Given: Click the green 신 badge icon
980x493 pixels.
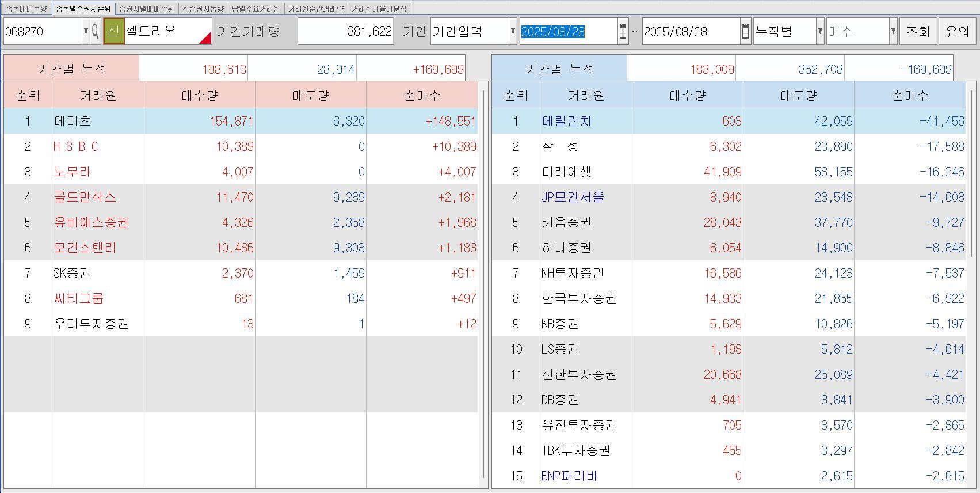Looking at the screenshot, I should (114, 31).
